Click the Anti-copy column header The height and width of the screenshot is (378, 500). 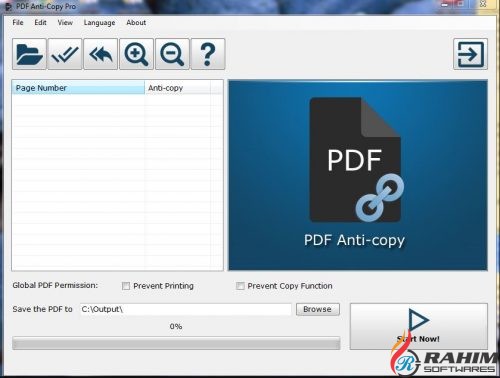click(x=178, y=88)
